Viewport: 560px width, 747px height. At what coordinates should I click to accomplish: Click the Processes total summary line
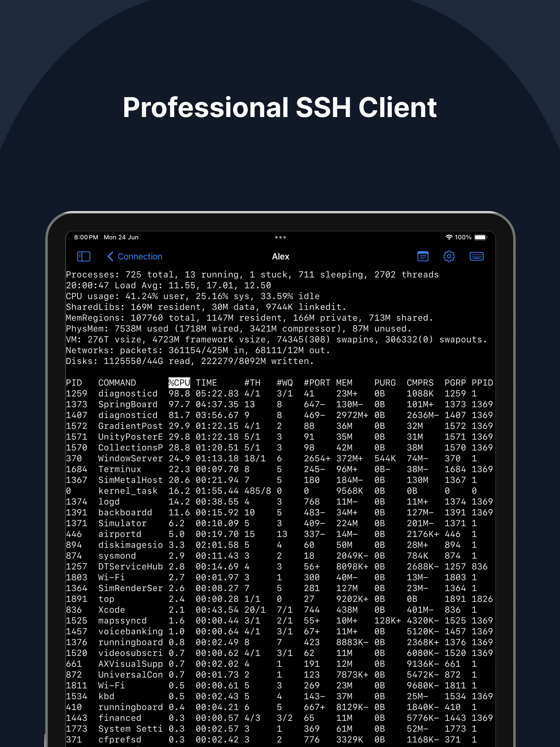click(252, 275)
